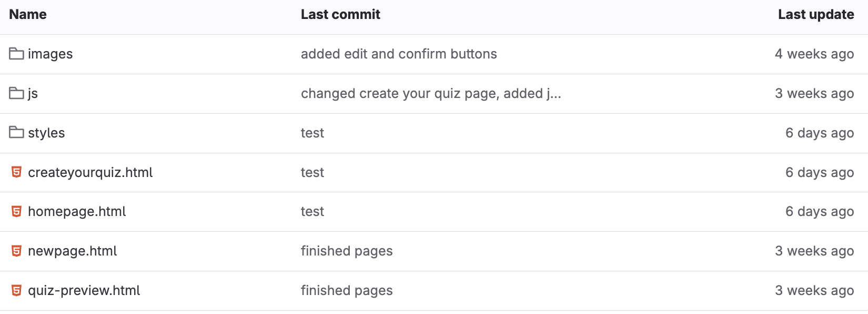This screenshot has width=868, height=314.
Task: Open the styles folder
Action: [x=46, y=133]
